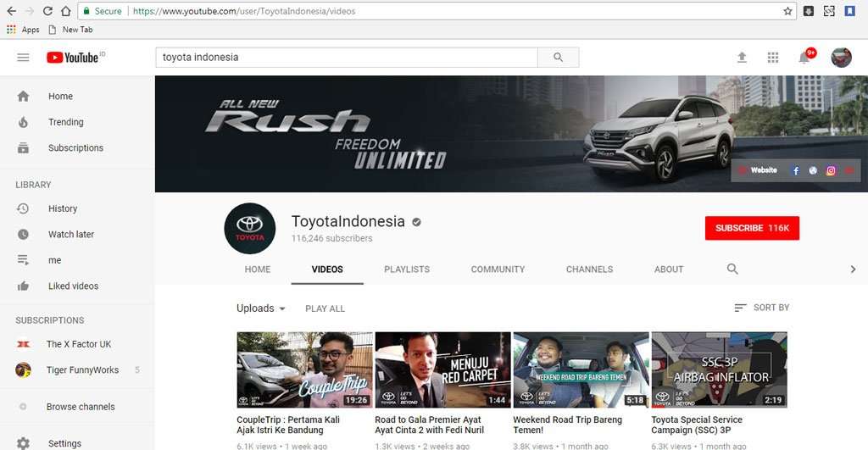Screen dimensions: 868x450
Task: Open Website link on banner
Action: (764, 170)
